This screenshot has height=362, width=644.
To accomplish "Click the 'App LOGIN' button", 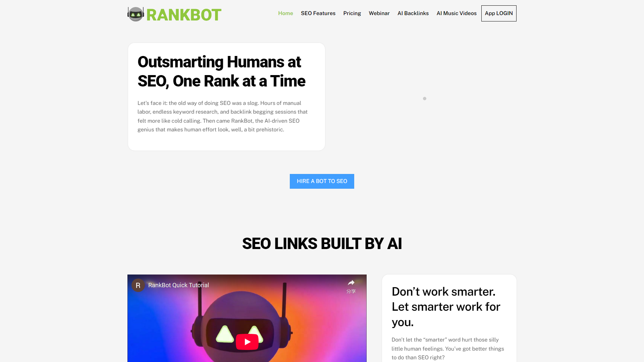I will coord(498,13).
